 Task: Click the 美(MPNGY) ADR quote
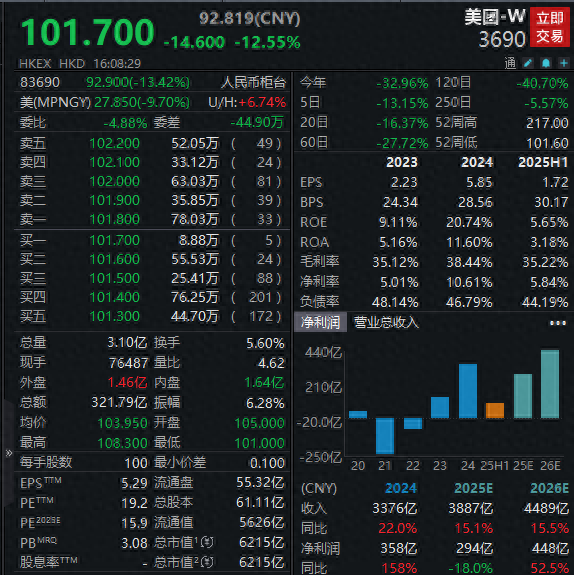[105, 102]
